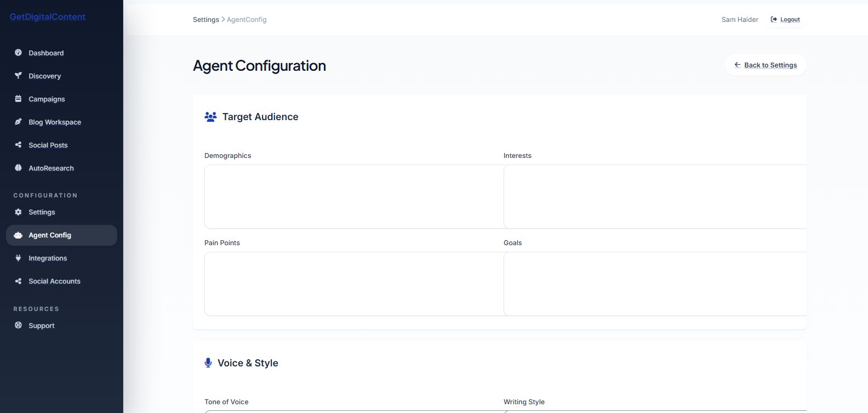Open Integrations in the sidebar
Image resolution: width=868 pixels, height=413 pixels.
click(x=61, y=258)
